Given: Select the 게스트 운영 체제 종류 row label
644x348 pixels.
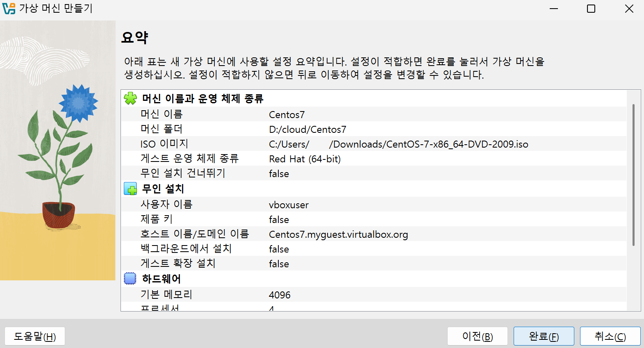Looking at the screenshot, I should pyautogui.click(x=189, y=159).
